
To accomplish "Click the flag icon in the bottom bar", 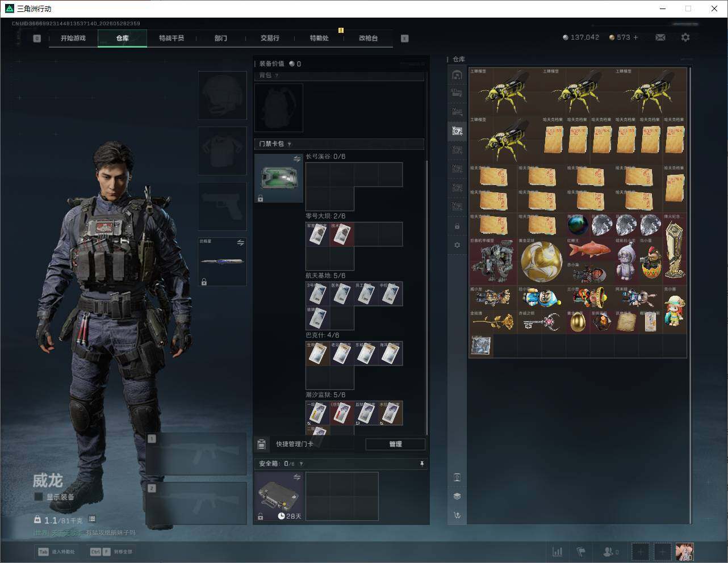I will [x=581, y=552].
